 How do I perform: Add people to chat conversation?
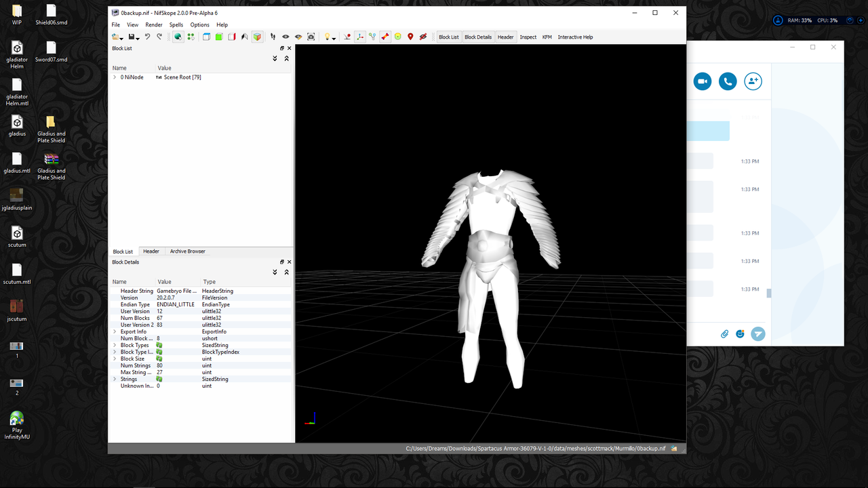pyautogui.click(x=753, y=81)
